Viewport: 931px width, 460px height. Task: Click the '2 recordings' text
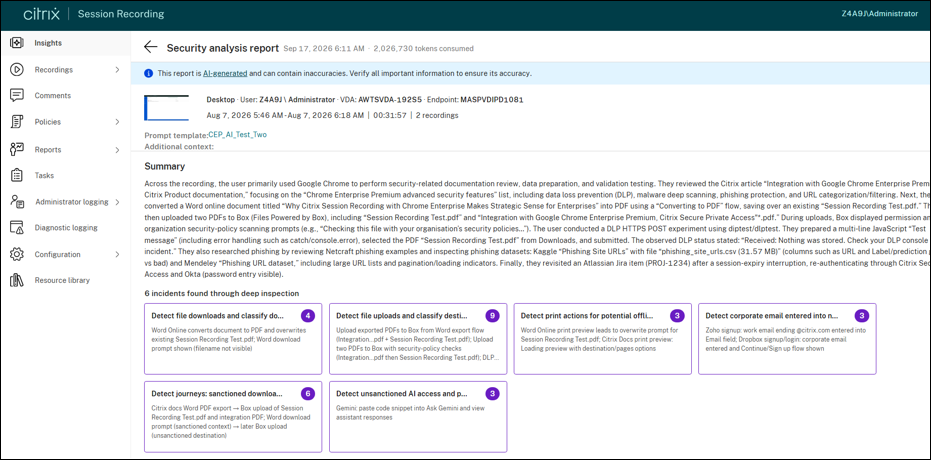pos(437,115)
